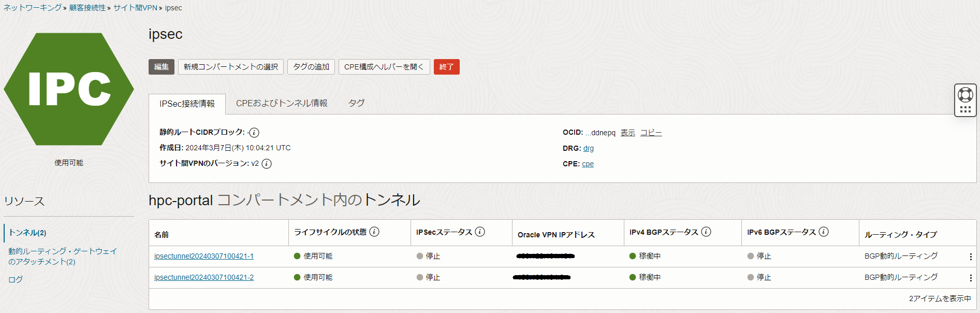
Task: Click info icon in IPv6 BGPステータス header
Action: click(824, 232)
